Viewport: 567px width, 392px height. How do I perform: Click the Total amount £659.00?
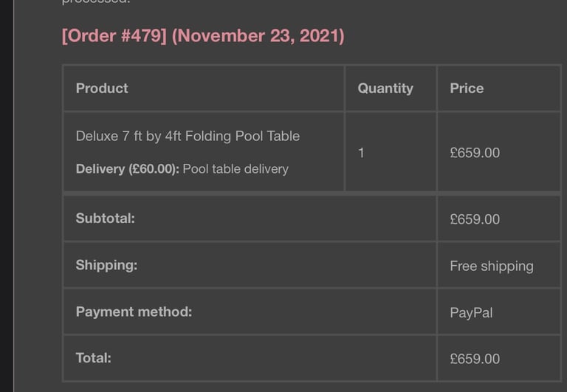click(475, 359)
